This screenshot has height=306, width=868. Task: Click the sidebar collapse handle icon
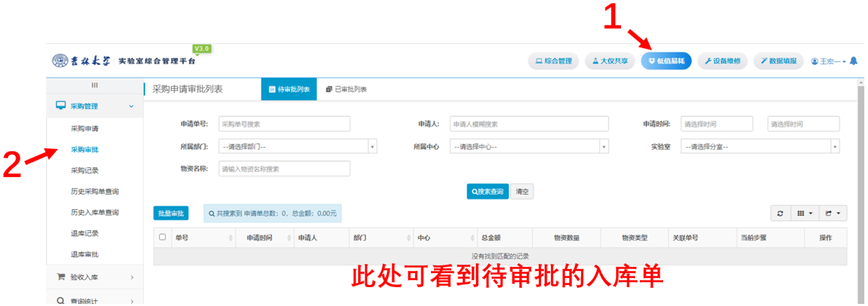[x=95, y=85]
